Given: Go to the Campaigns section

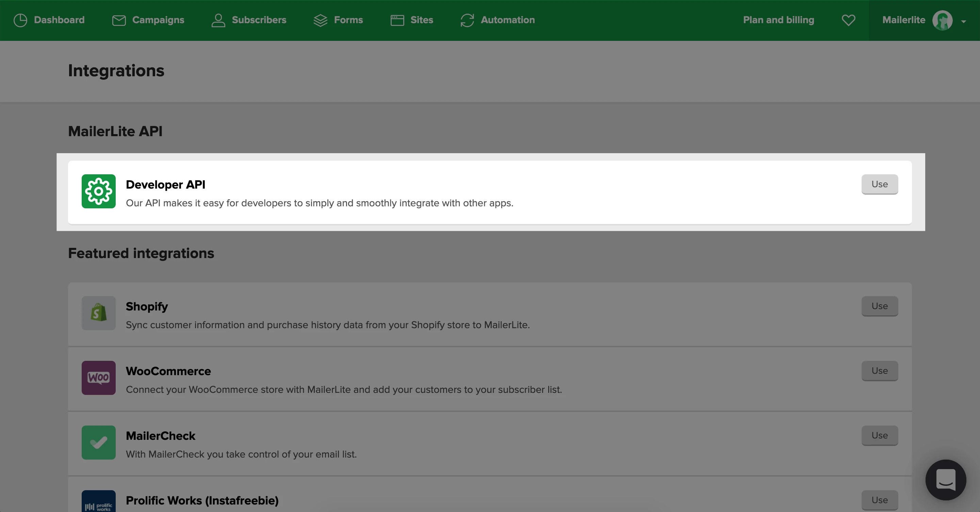Looking at the screenshot, I should (148, 20).
